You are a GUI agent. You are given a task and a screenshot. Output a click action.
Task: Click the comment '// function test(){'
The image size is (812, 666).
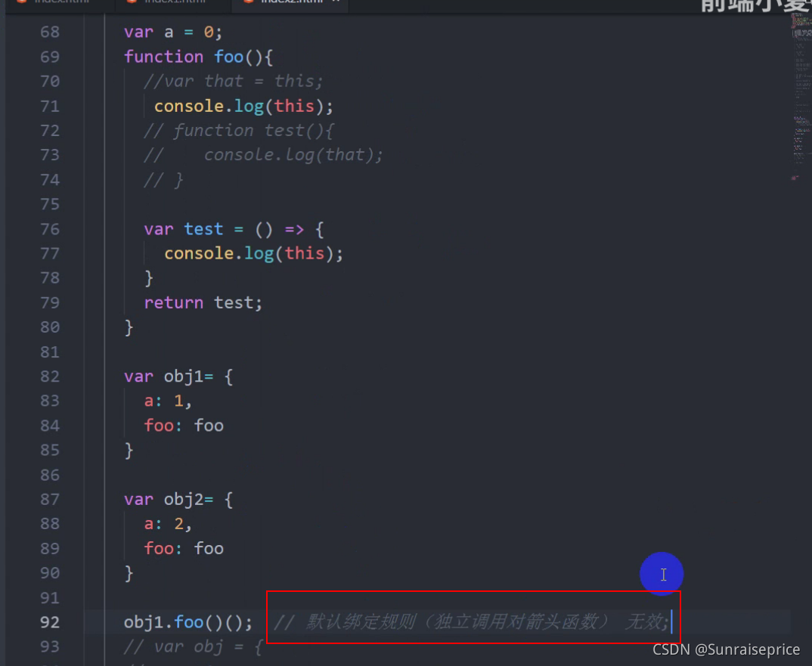point(239,131)
